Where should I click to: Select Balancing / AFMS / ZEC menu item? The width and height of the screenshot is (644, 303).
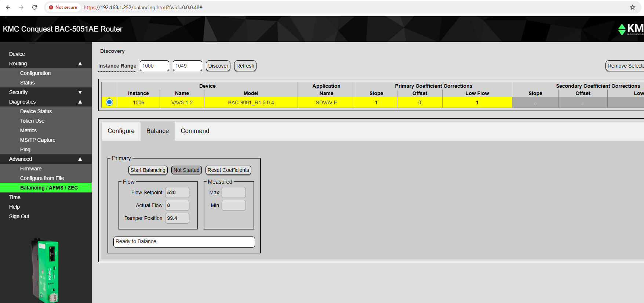pyautogui.click(x=46, y=188)
